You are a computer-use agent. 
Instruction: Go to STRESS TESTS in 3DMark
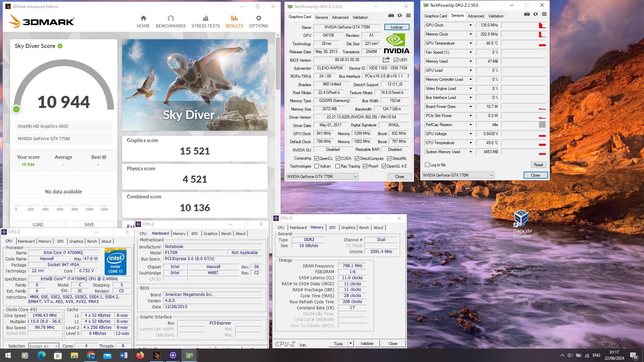206,21
